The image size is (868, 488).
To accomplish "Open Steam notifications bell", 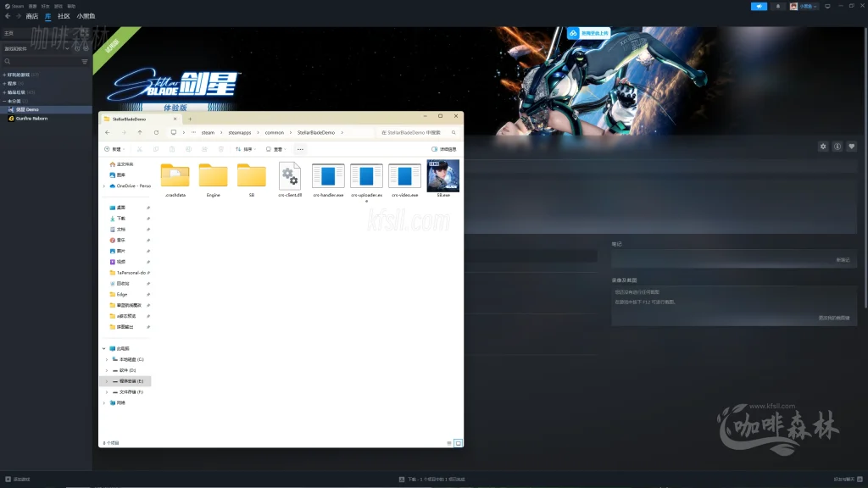I will (x=778, y=6).
